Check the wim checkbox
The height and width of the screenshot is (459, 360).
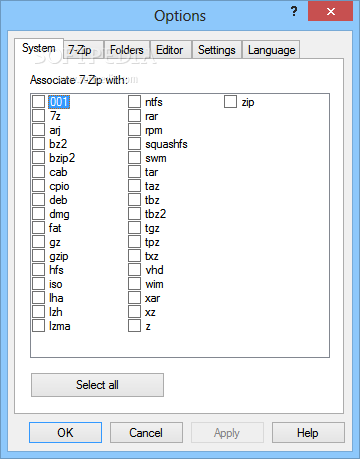pos(134,284)
